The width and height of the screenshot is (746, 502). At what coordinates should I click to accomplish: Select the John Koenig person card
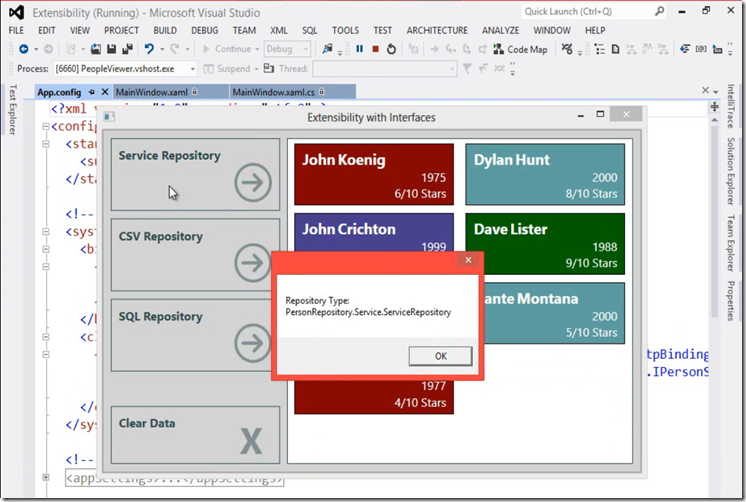(374, 175)
